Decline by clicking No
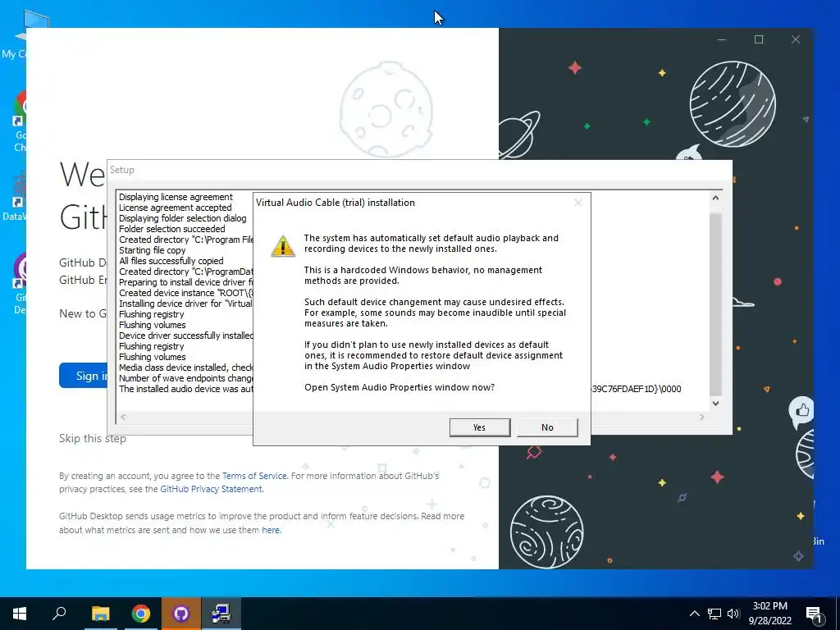 tap(547, 427)
